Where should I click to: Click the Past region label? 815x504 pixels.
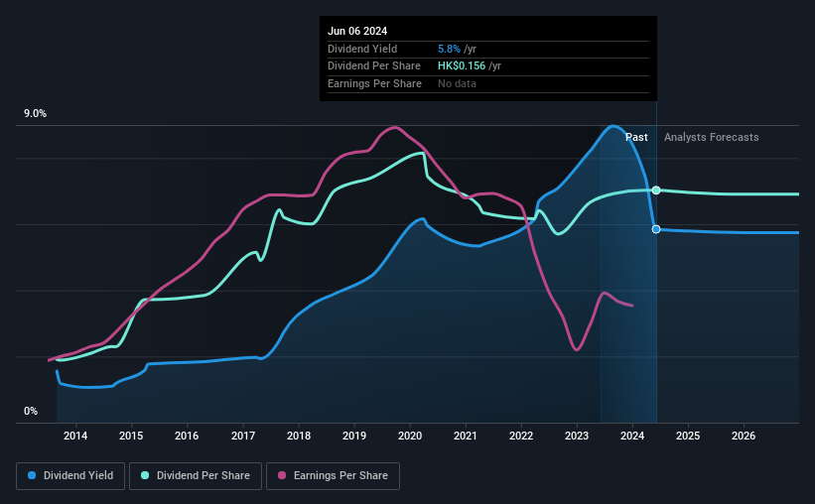click(636, 137)
